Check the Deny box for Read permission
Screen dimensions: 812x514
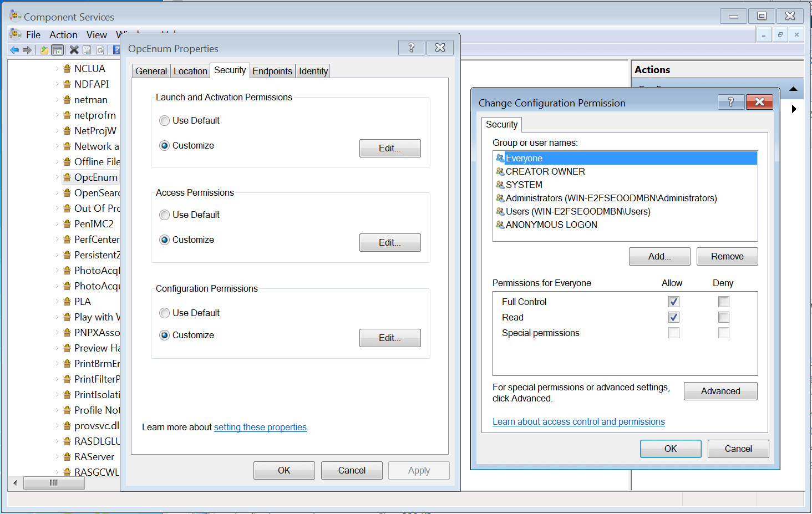click(723, 317)
